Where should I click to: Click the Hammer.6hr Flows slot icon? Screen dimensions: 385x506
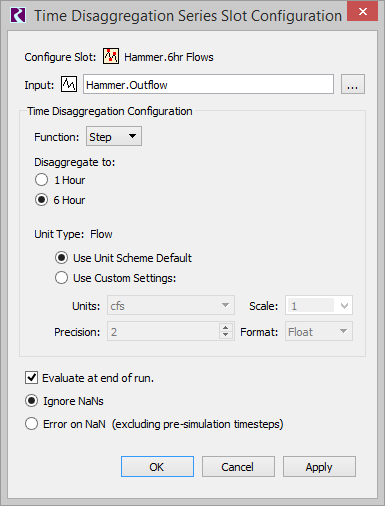click(x=111, y=56)
